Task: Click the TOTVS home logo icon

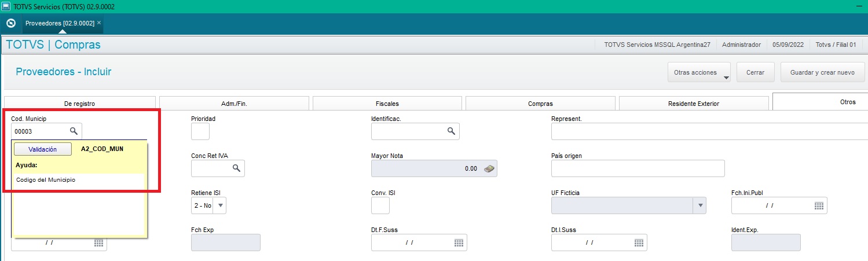Action: click(10, 23)
